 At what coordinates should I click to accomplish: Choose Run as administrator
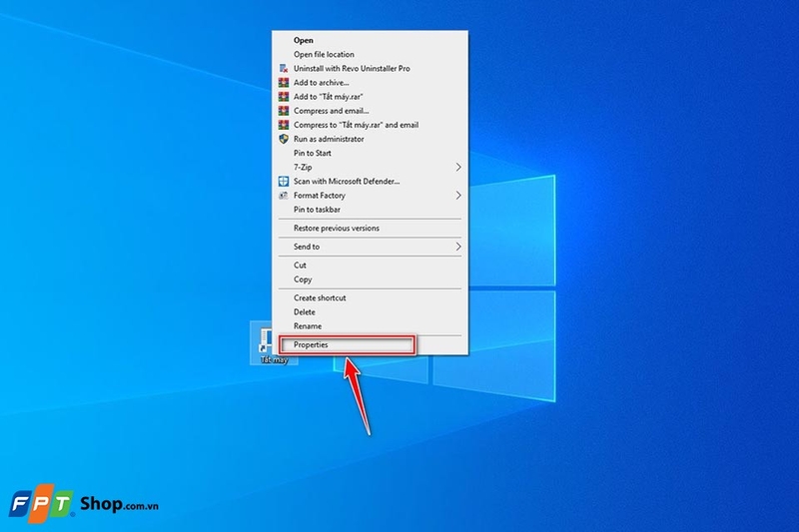point(370,139)
